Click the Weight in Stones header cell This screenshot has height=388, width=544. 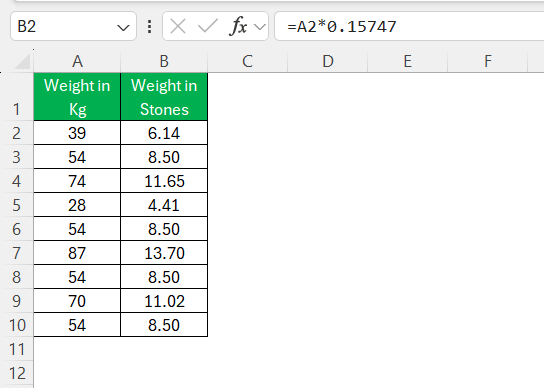164,97
